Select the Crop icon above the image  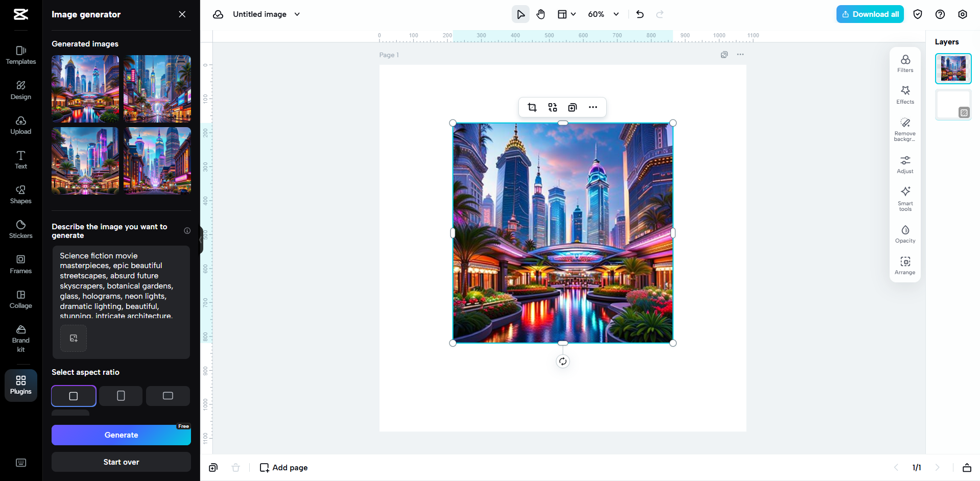[532, 107]
